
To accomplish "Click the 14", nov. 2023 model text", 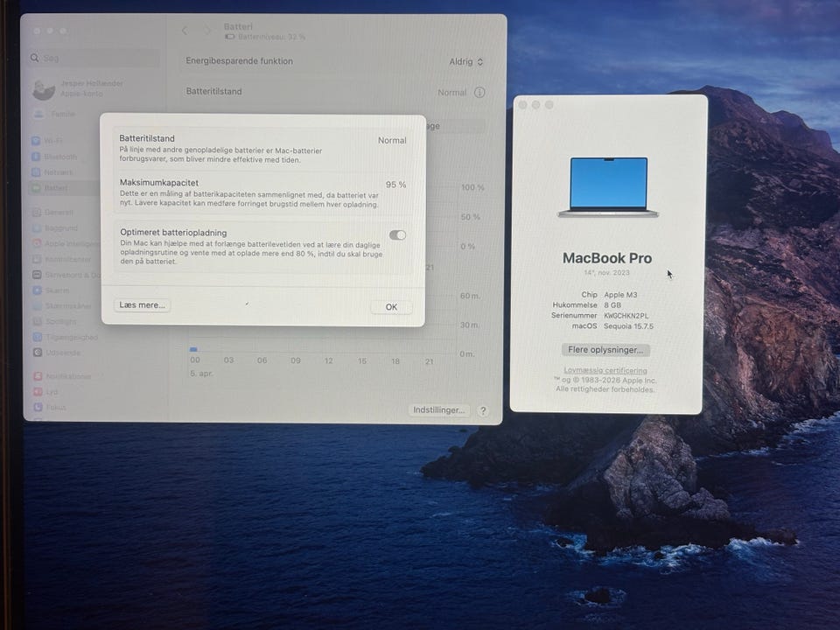I will tap(606, 273).
